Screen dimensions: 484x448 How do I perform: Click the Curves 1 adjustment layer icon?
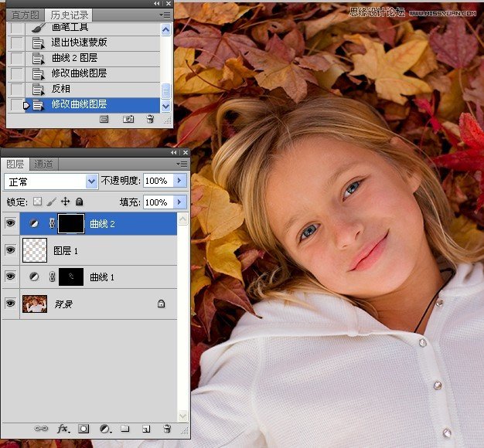[x=34, y=277]
